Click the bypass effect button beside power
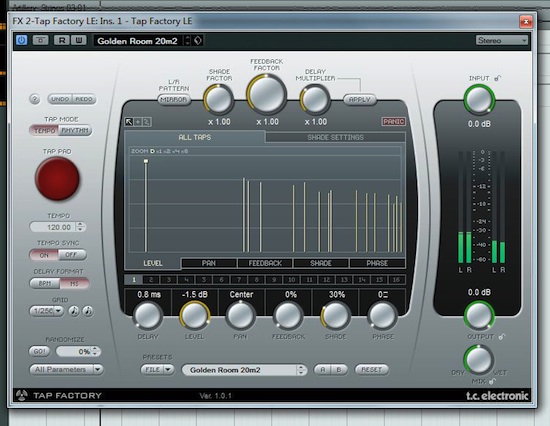 pos(41,40)
